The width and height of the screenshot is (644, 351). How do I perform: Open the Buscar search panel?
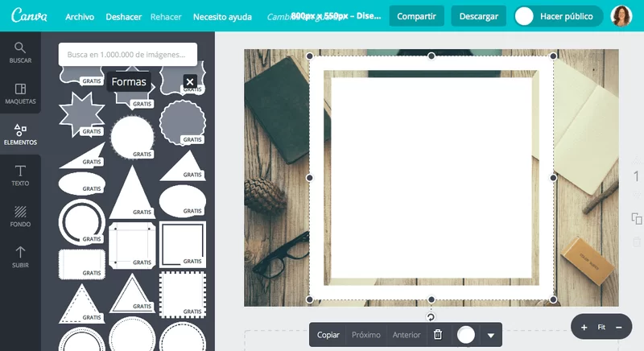pyautogui.click(x=20, y=53)
